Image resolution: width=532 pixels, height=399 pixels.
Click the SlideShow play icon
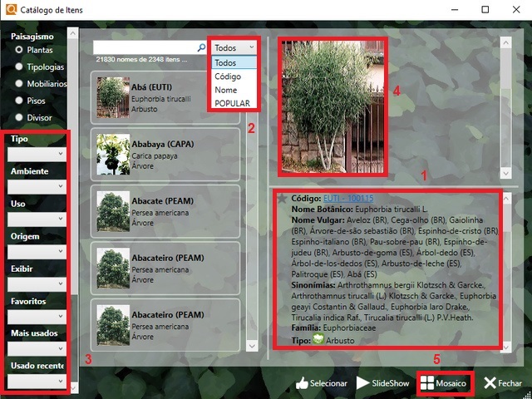363,383
